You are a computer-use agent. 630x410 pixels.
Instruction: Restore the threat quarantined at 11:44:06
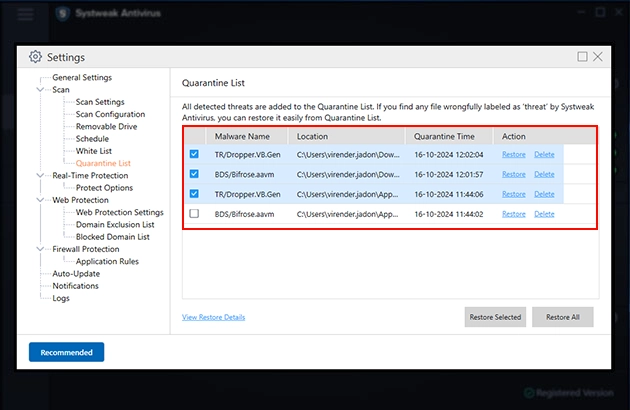coord(513,194)
